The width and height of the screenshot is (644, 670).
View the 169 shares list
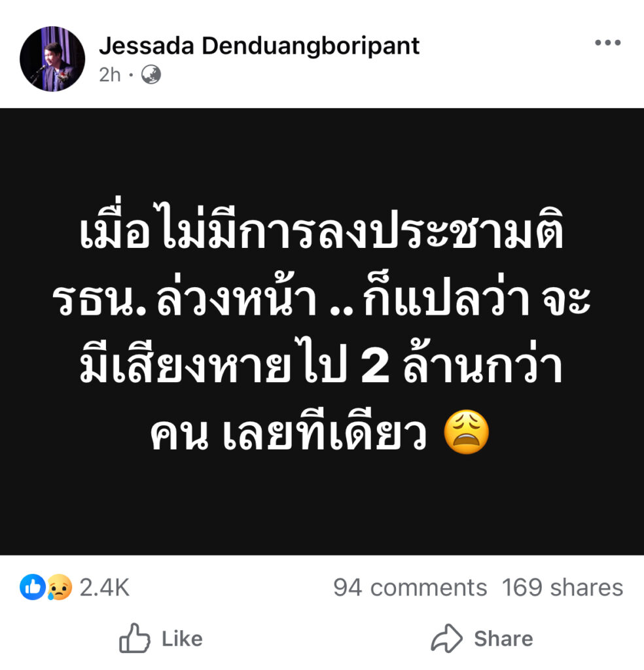pyautogui.click(x=562, y=588)
